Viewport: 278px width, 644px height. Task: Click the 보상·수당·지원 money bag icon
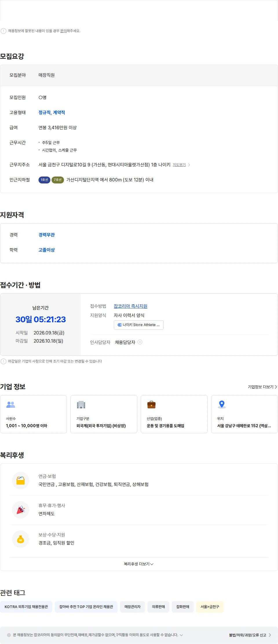21,539
